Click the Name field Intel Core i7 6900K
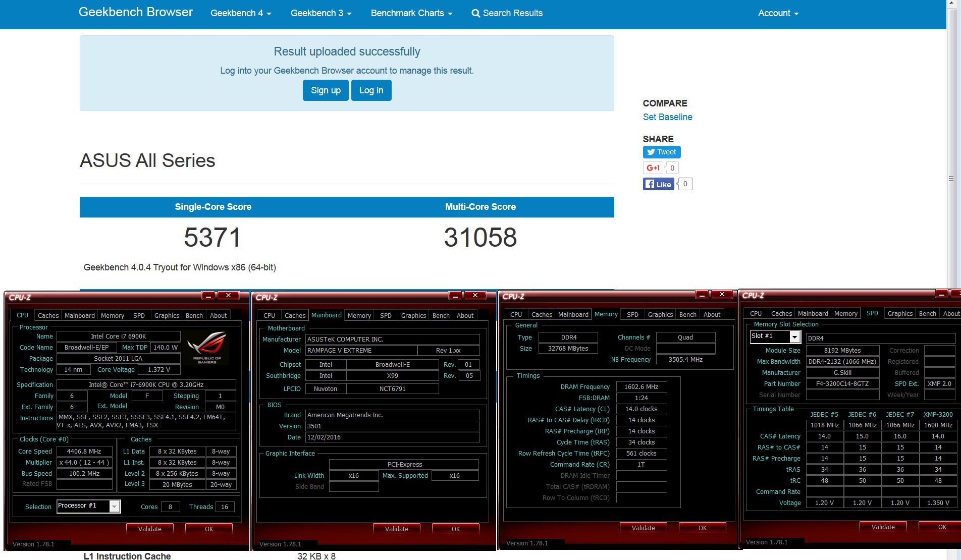Screen dimensions: 961x560 coord(119,336)
